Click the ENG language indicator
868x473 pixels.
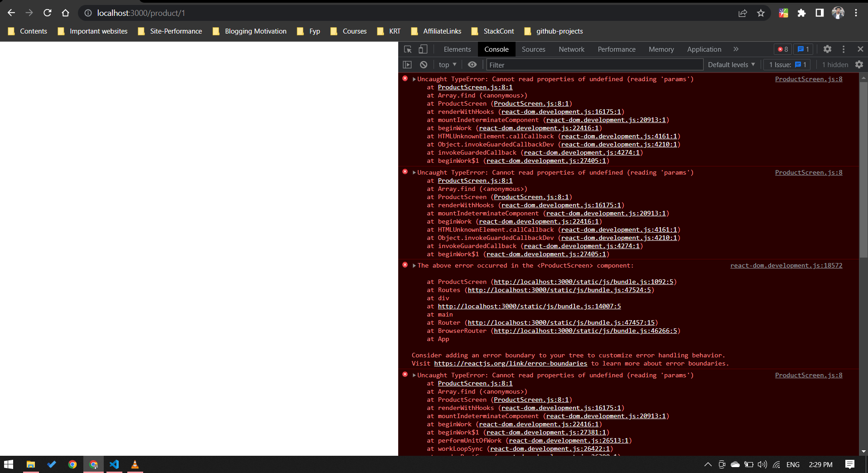coord(793,464)
